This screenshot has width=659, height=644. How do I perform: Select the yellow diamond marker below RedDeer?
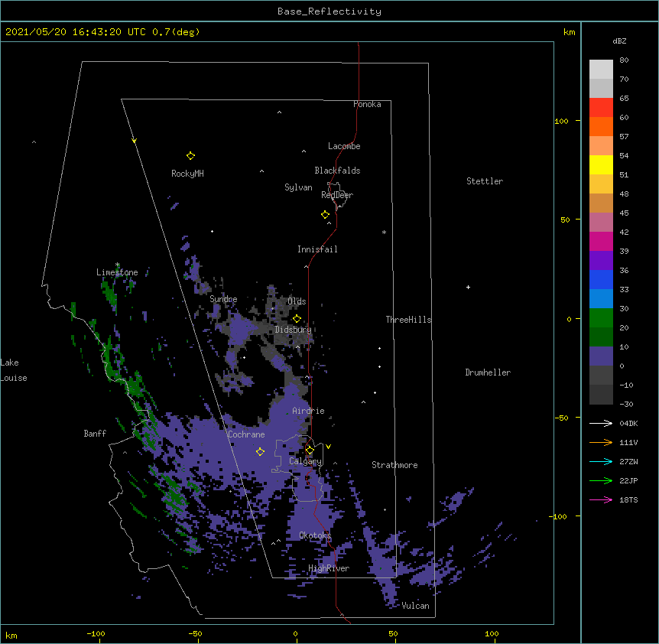coord(325,215)
